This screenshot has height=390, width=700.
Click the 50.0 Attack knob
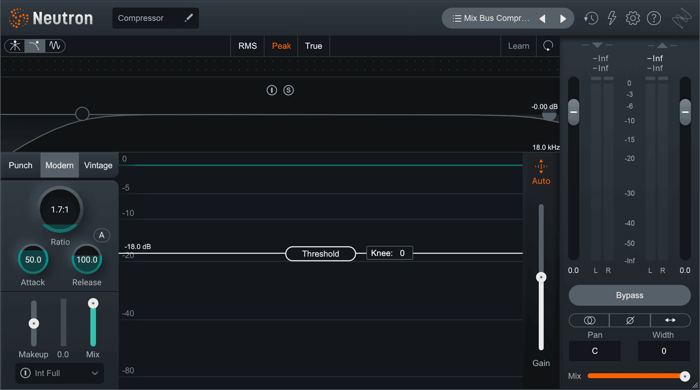(33, 260)
